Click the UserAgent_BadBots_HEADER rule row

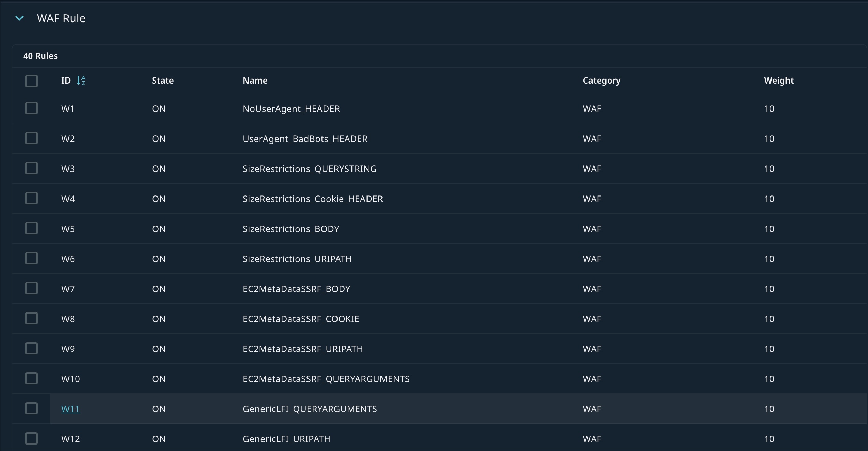pyautogui.click(x=305, y=139)
